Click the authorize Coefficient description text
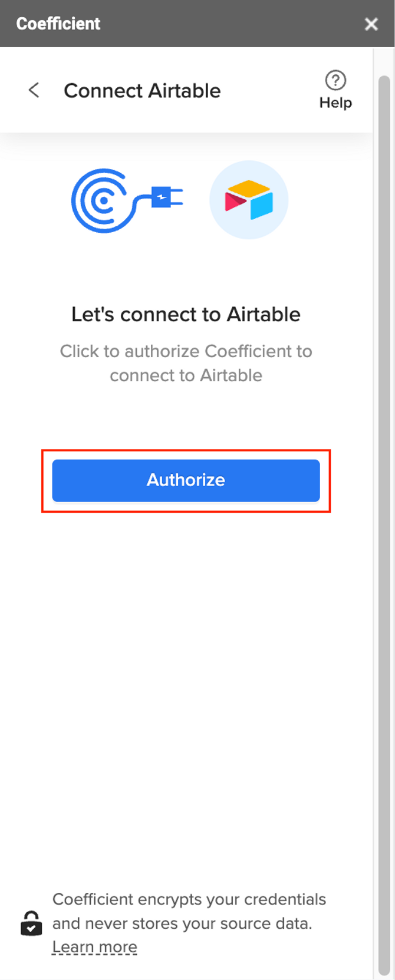This screenshot has width=395, height=980. click(x=186, y=363)
